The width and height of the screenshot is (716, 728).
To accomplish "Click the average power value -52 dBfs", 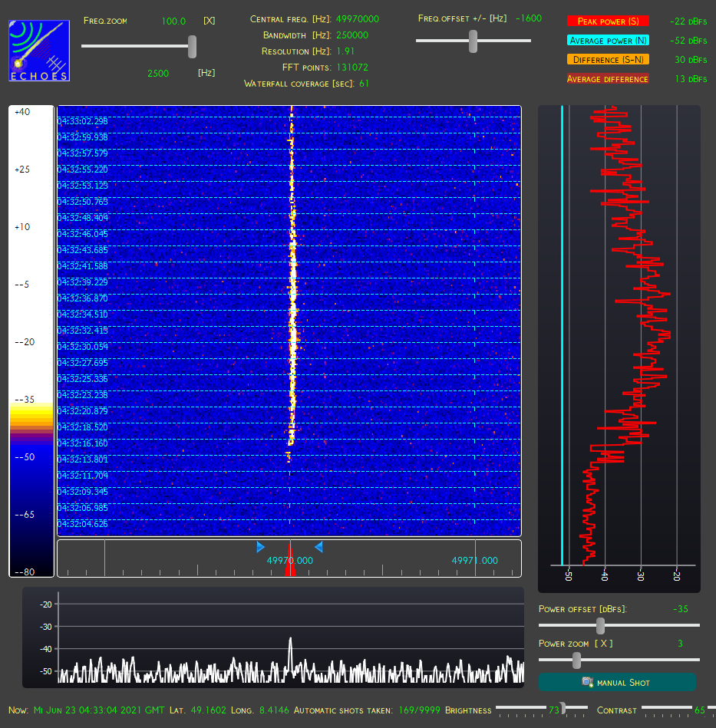I will pos(688,41).
